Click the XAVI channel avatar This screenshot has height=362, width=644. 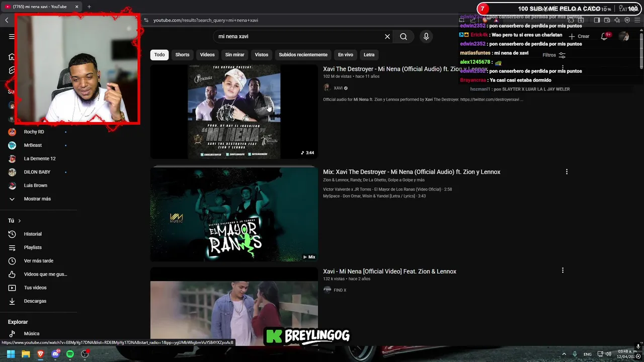click(x=327, y=88)
